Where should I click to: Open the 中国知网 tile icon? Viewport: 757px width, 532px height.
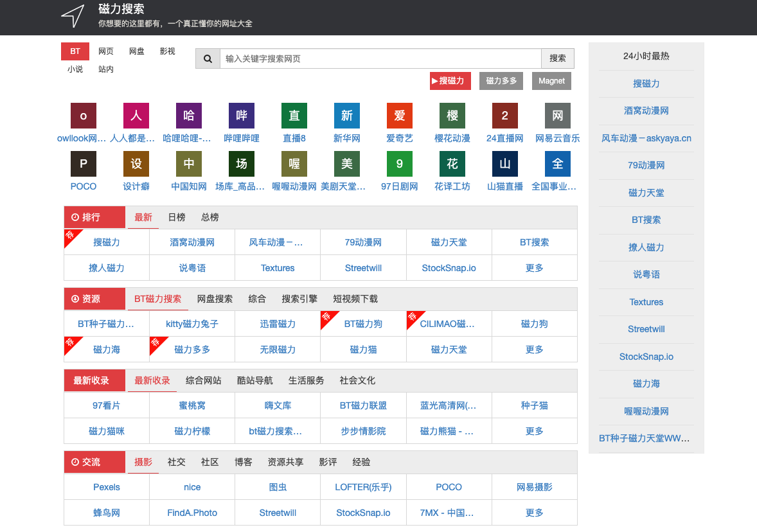(x=189, y=164)
